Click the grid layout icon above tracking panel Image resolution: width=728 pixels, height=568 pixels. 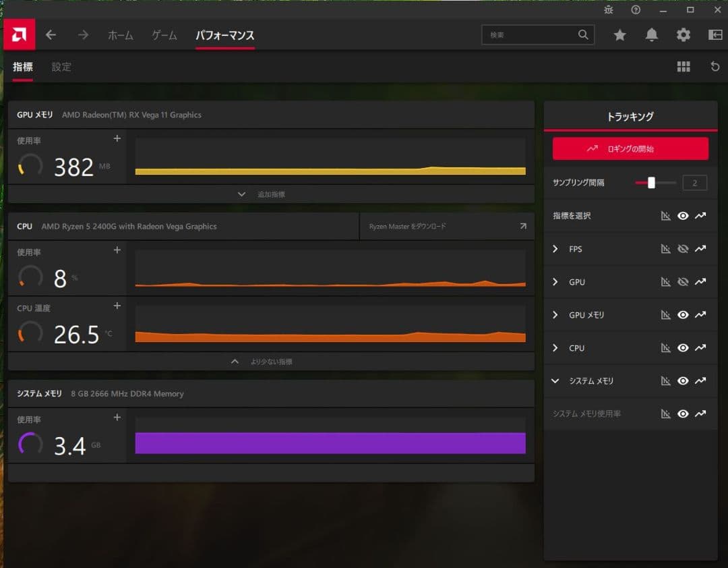[x=684, y=66]
